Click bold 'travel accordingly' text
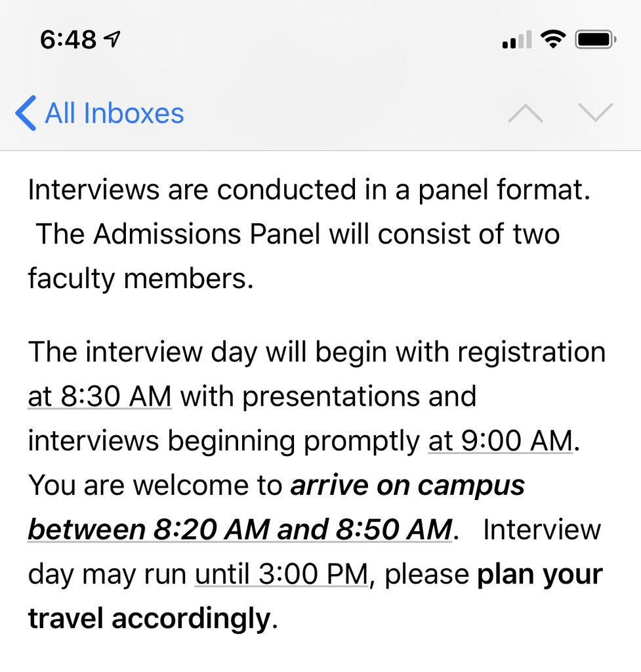The width and height of the screenshot is (641, 672). (x=150, y=618)
